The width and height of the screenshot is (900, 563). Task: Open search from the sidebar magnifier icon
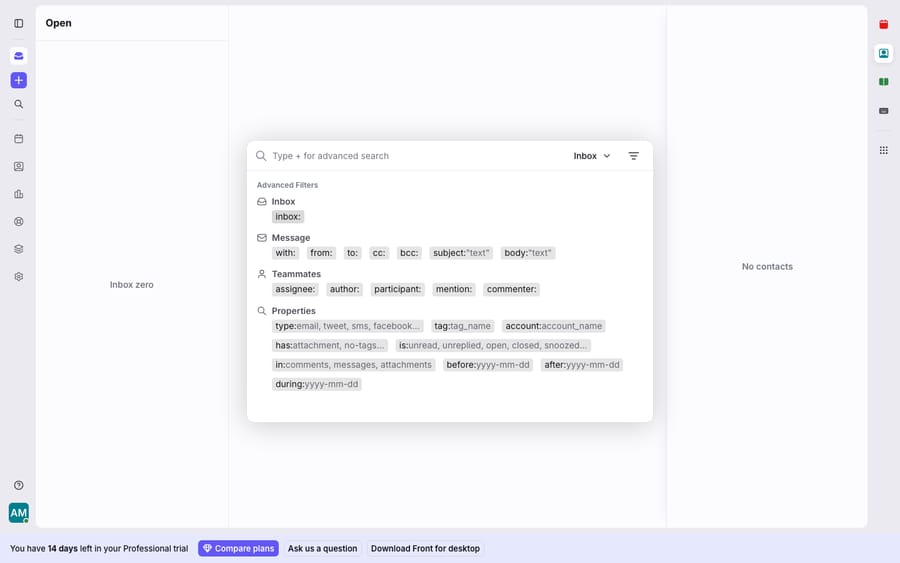(18, 104)
